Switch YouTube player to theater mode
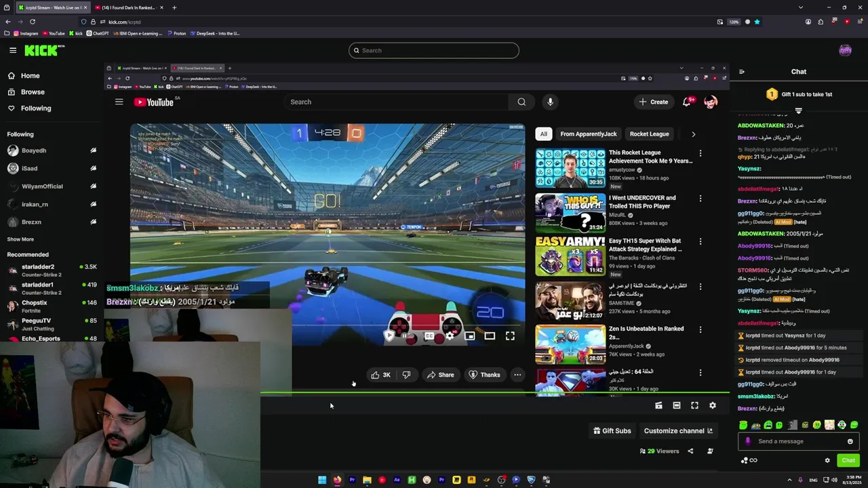This screenshot has width=868, height=488. coord(490,336)
